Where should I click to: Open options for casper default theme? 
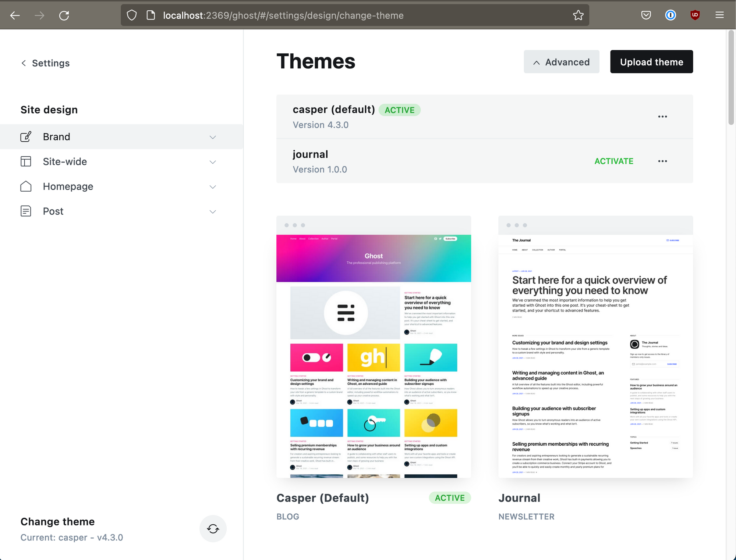tap(662, 117)
